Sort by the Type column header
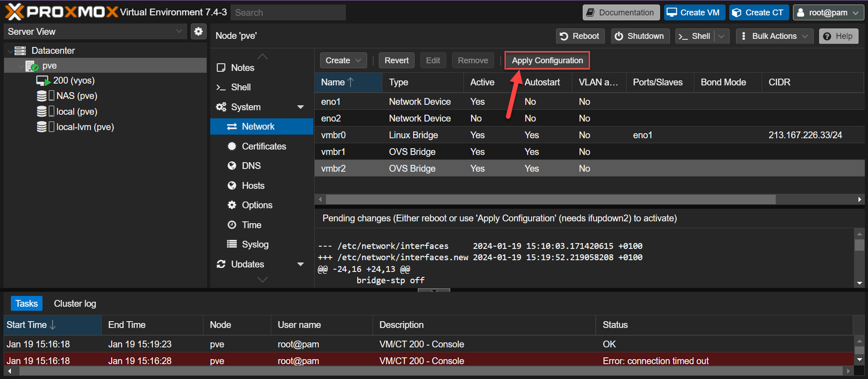Viewport: 868px width, 379px height. 423,82
